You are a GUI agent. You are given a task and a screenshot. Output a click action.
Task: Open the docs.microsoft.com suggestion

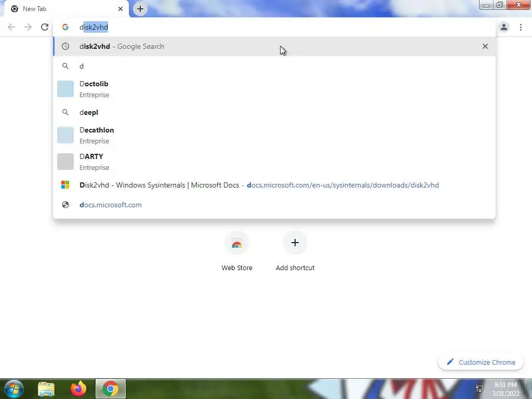click(x=274, y=205)
